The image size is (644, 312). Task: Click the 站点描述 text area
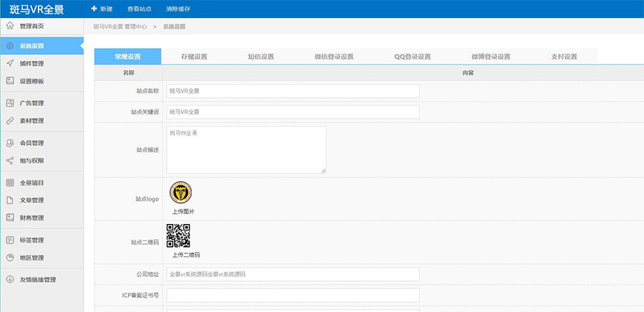click(246, 150)
